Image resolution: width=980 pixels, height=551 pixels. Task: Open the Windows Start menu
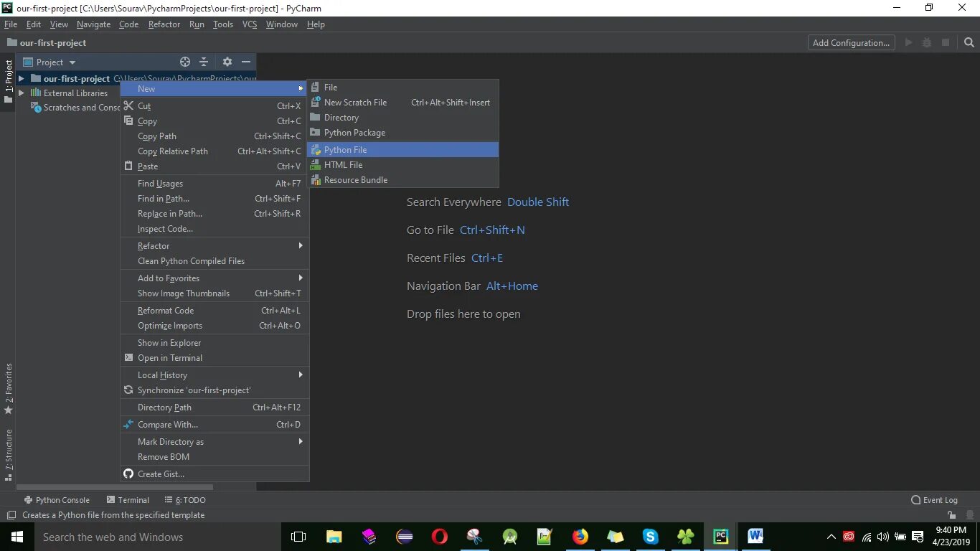click(17, 537)
